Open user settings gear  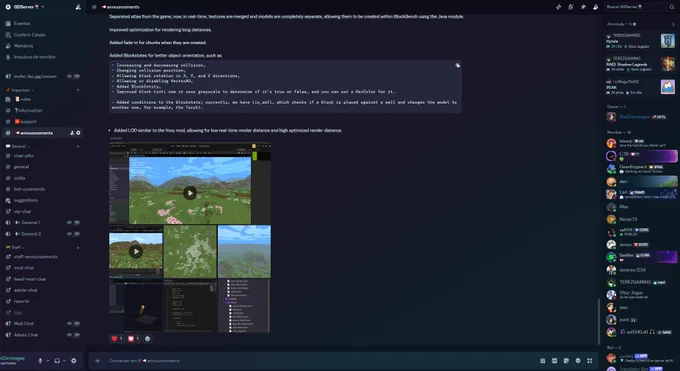coord(74,361)
